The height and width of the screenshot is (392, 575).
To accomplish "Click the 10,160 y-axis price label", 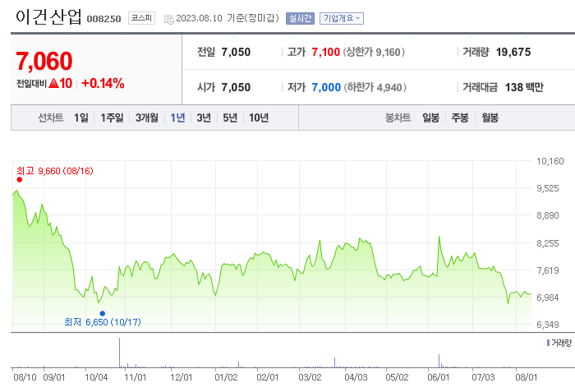I will click(x=550, y=161).
